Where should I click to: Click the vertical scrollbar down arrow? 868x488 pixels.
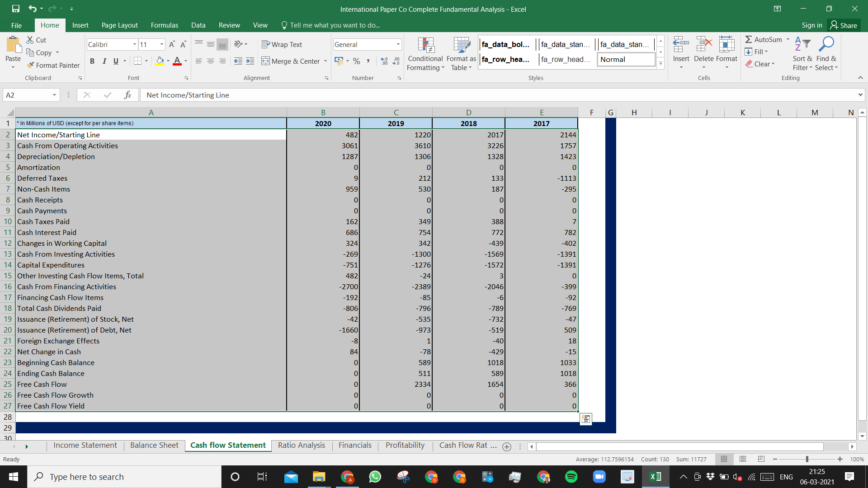pyautogui.click(x=862, y=436)
